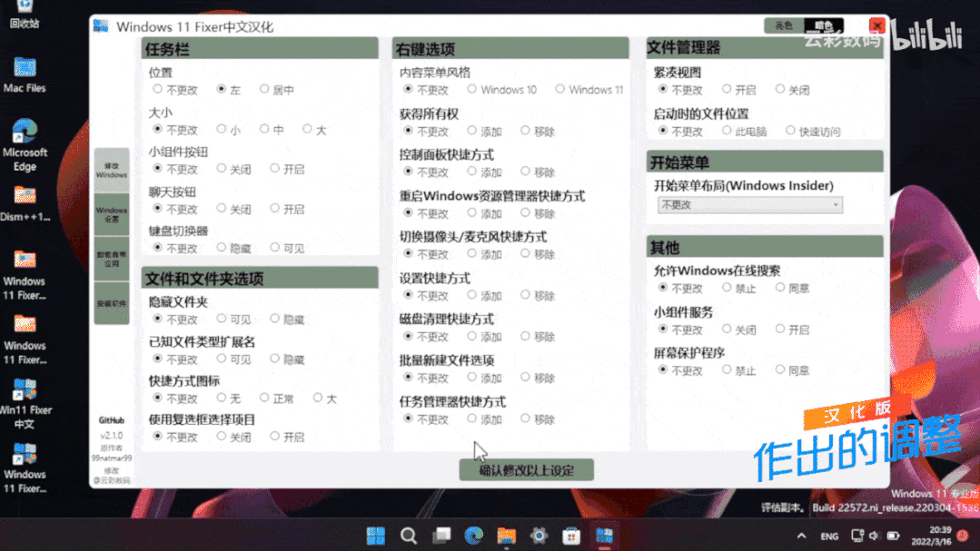Launch Windows 11 Fixer from the taskbar

603,536
